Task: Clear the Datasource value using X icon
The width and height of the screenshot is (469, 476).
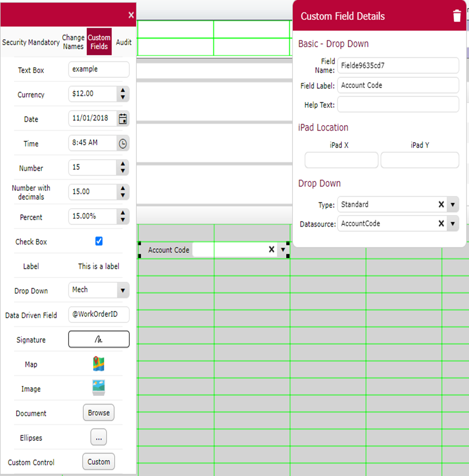Action: (441, 224)
